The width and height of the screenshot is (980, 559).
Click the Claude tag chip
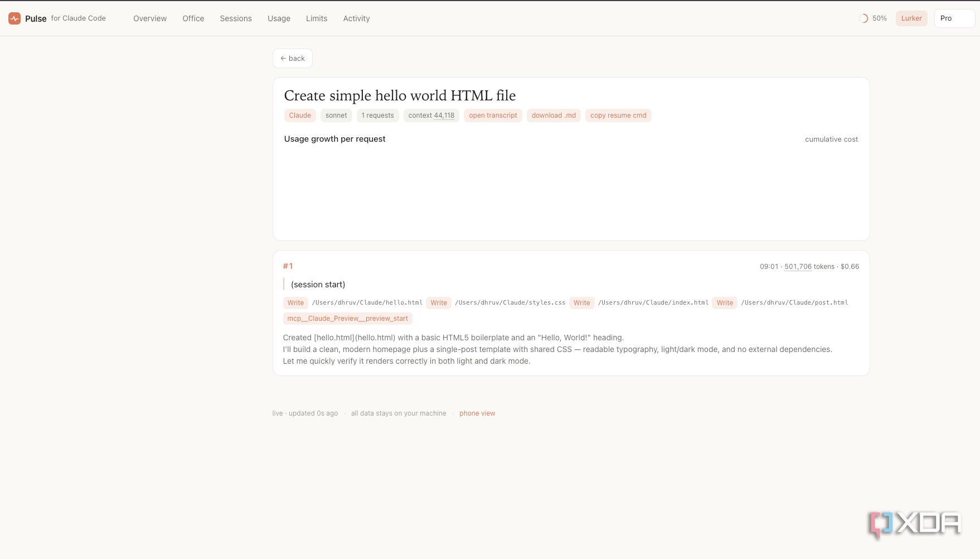(x=300, y=115)
